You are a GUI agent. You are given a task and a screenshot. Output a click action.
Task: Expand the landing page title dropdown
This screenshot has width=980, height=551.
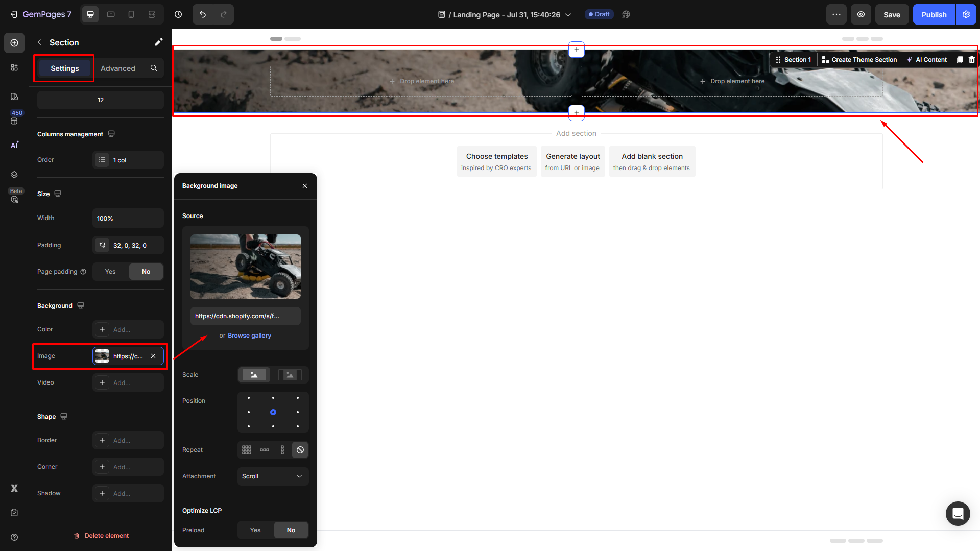[x=568, y=15]
